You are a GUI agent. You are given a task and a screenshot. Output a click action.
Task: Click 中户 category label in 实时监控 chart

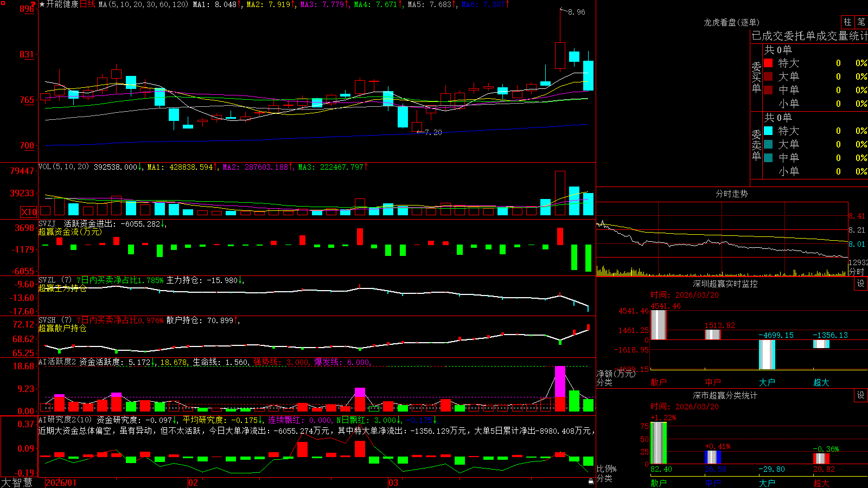pyautogui.click(x=713, y=382)
